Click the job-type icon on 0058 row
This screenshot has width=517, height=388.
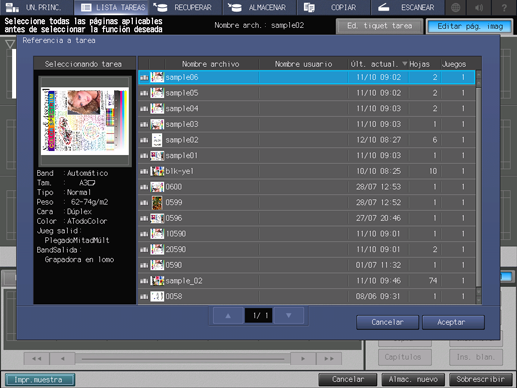[144, 297]
